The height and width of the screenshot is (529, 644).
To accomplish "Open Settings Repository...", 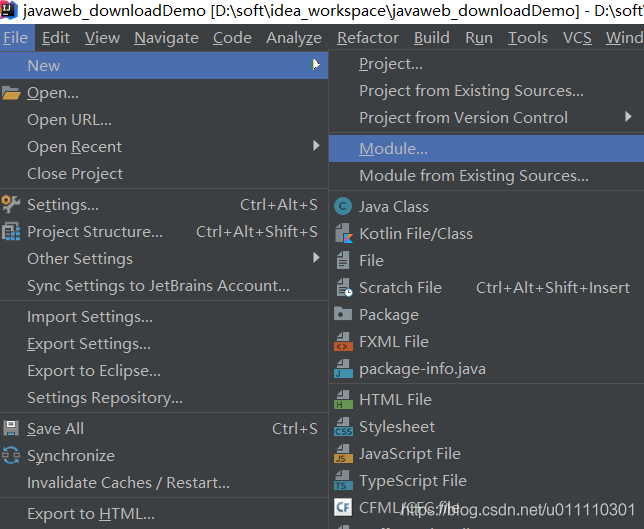I will 164,398.
